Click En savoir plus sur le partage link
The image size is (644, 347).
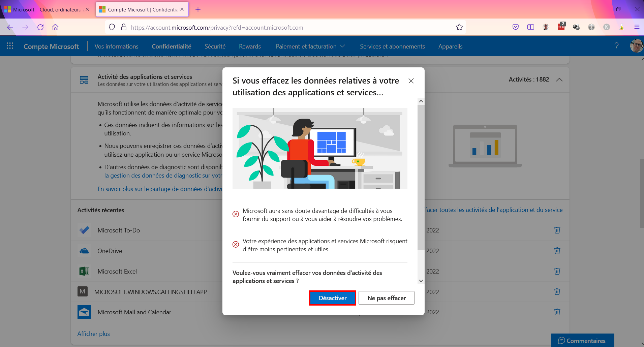click(x=160, y=189)
